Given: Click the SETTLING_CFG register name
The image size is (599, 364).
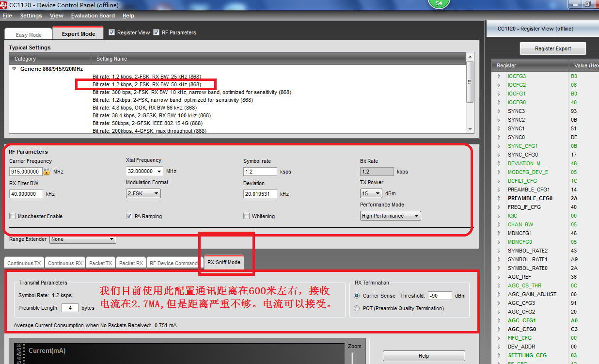Looking at the screenshot, I should pyautogui.click(x=527, y=355).
